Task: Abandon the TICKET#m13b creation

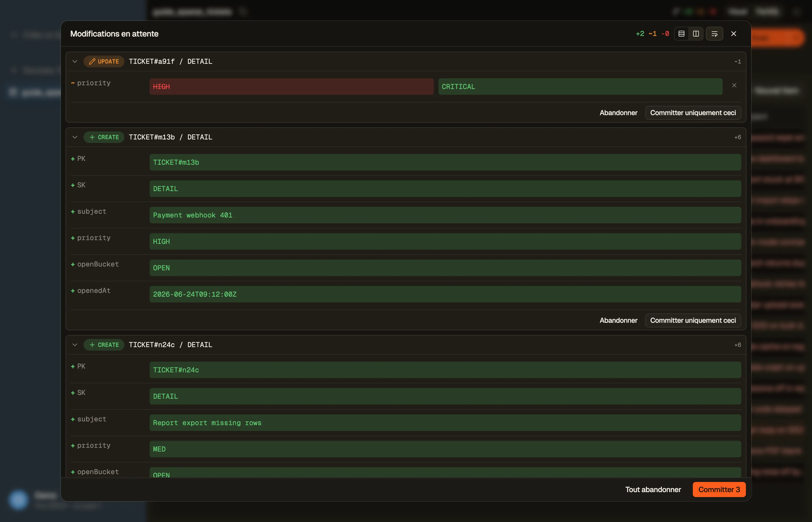Action: point(618,320)
